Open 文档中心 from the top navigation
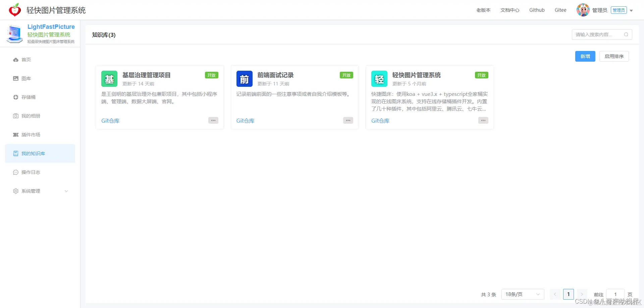Viewport: 644px width, 308px height. tap(509, 10)
